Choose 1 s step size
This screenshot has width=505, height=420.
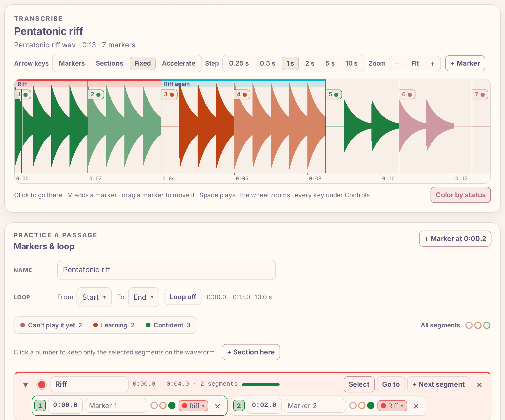(290, 63)
